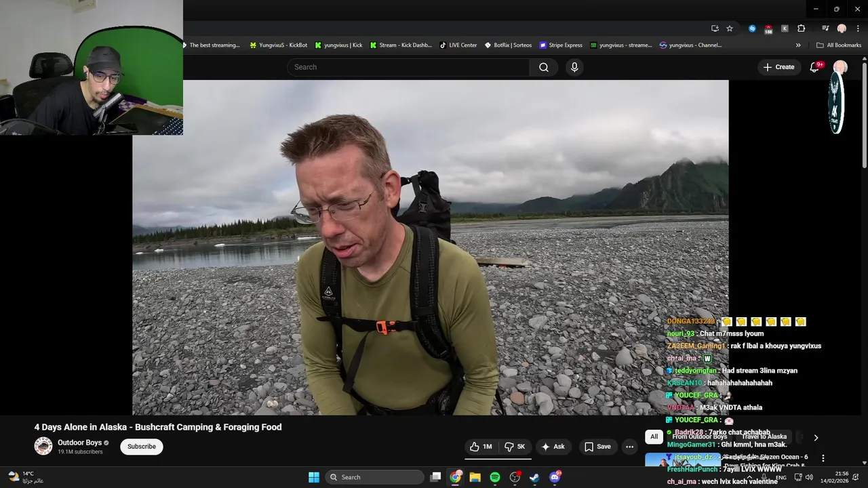Dislike the video with thumbs down
This screenshot has height=488, width=868.
pos(515,447)
